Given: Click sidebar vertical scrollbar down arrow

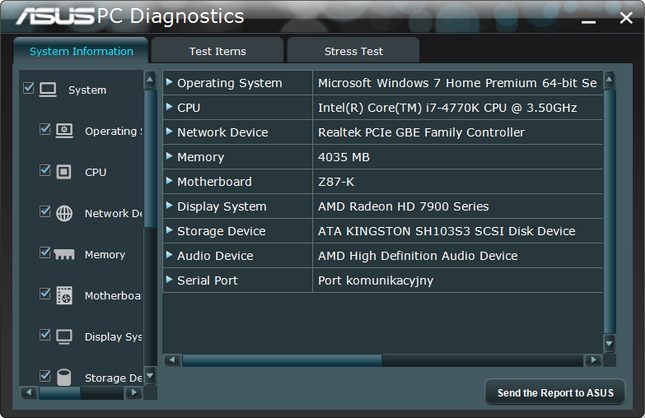Looking at the screenshot, I should coord(150,375).
